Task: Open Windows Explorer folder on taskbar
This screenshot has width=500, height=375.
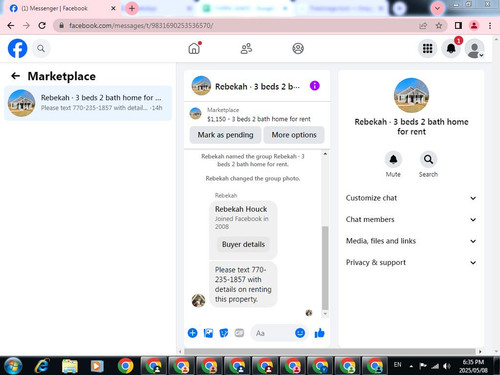Action: click(70, 366)
